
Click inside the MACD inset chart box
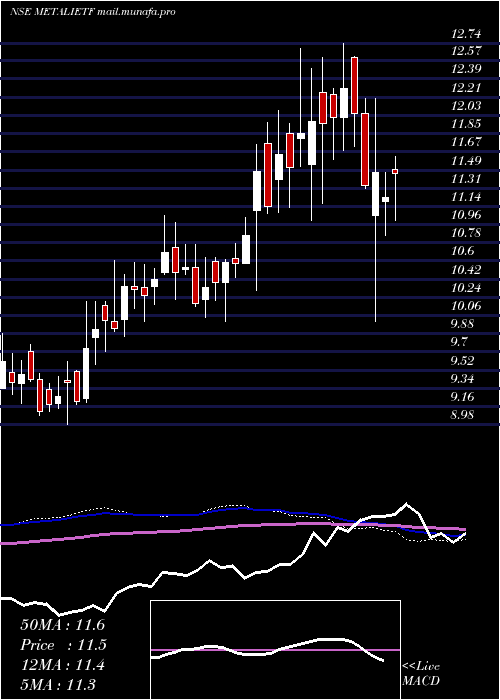(x=275, y=650)
